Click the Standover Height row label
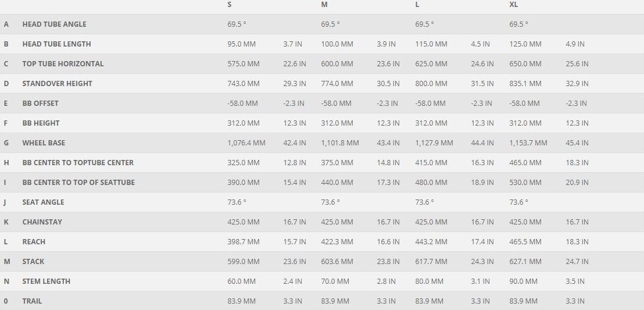The width and height of the screenshot is (644, 310). (x=57, y=84)
